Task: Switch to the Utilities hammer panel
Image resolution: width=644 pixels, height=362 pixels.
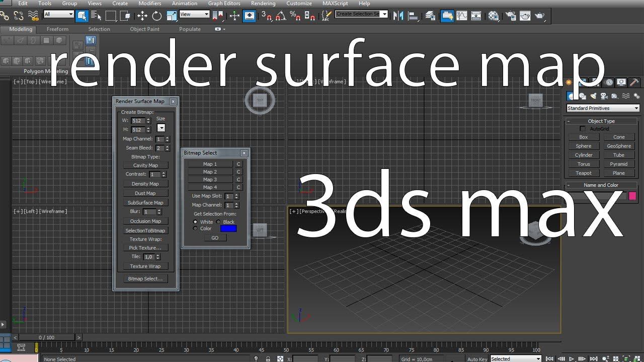Action: [634, 82]
